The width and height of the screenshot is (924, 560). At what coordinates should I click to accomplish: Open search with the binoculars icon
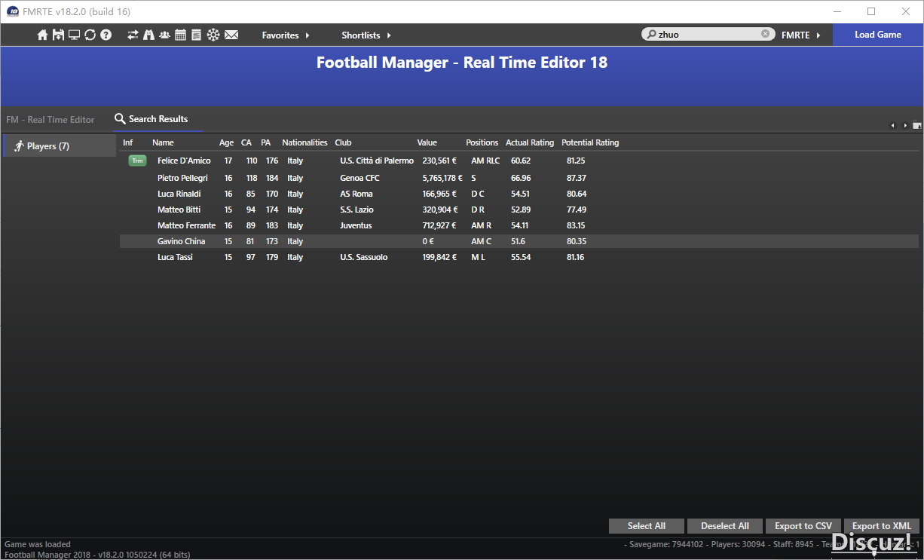[x=148, y=35]
